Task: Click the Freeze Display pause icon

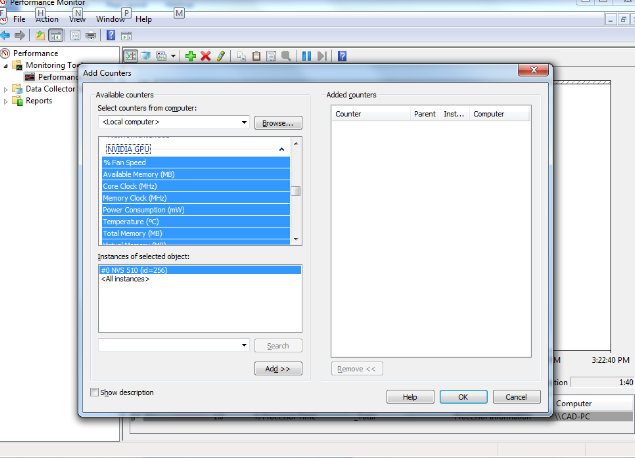Action: pyautogui.click(x=306, y=56)
